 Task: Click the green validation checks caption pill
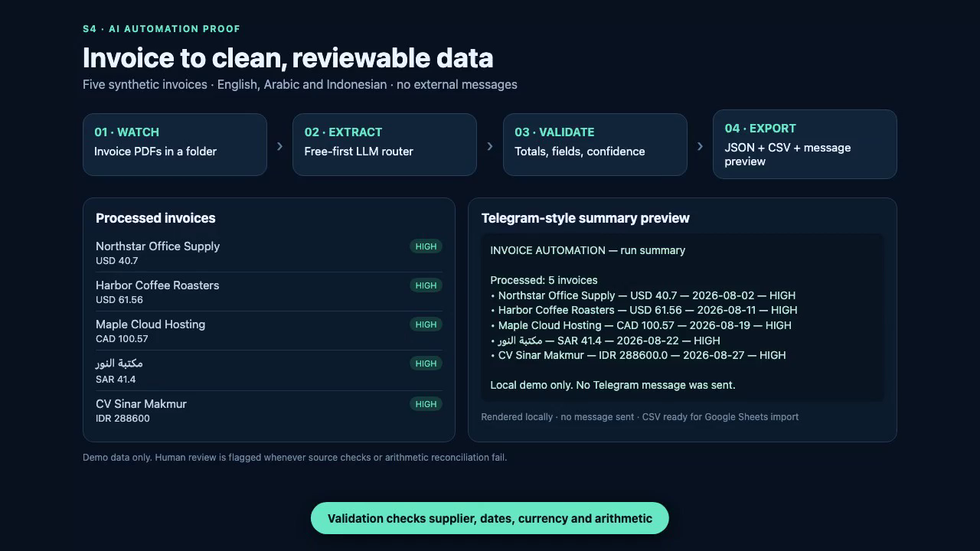[x=490, y=518]
